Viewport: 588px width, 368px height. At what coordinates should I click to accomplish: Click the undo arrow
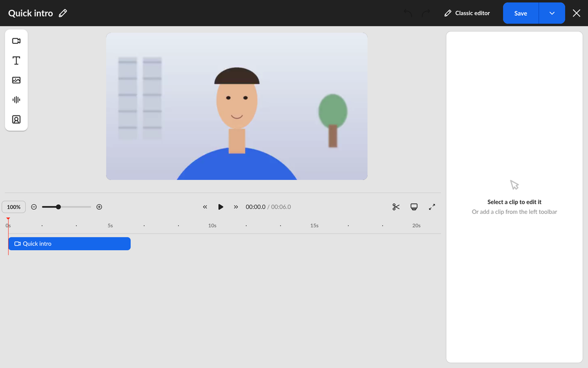click(408, 13)
